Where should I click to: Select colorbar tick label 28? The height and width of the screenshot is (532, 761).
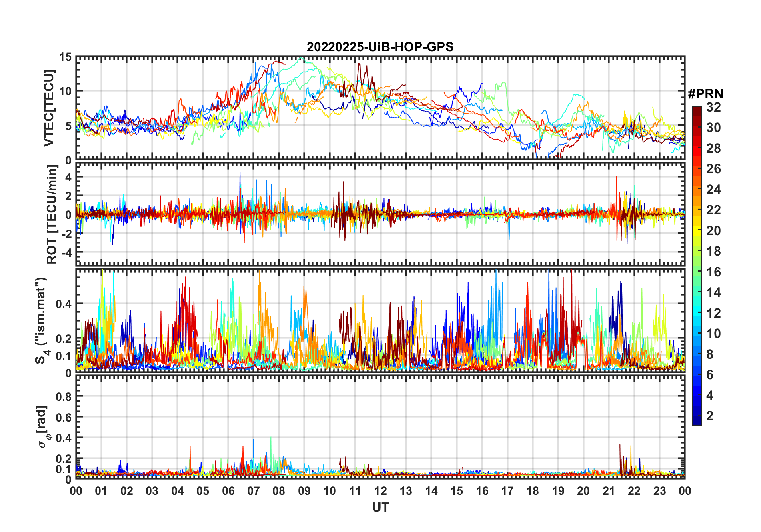coord(713,148)
